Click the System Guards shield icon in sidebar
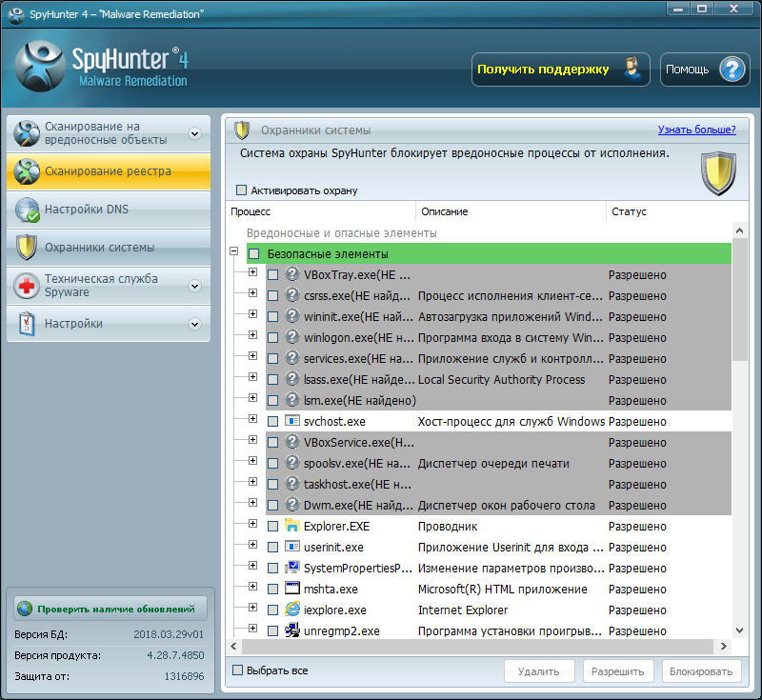Image resolution: width=762 pixels, height=700 pixels. pyautogui.click(x=27, y=248)
